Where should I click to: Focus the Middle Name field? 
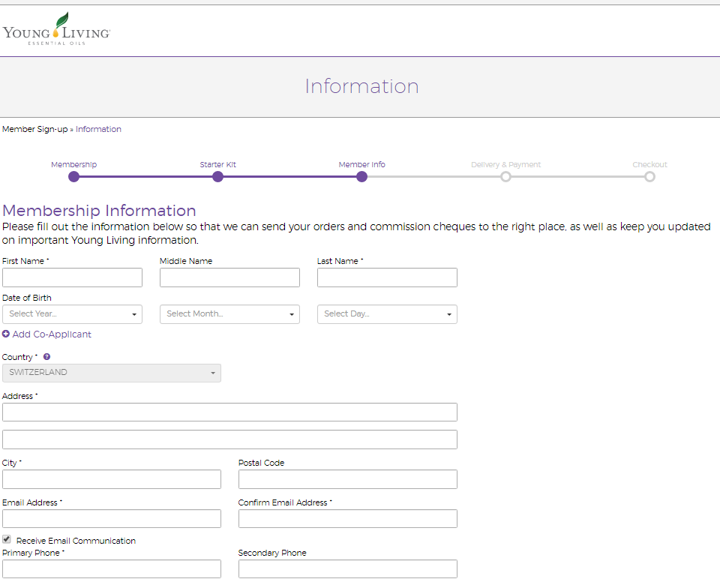coord(229,277)
